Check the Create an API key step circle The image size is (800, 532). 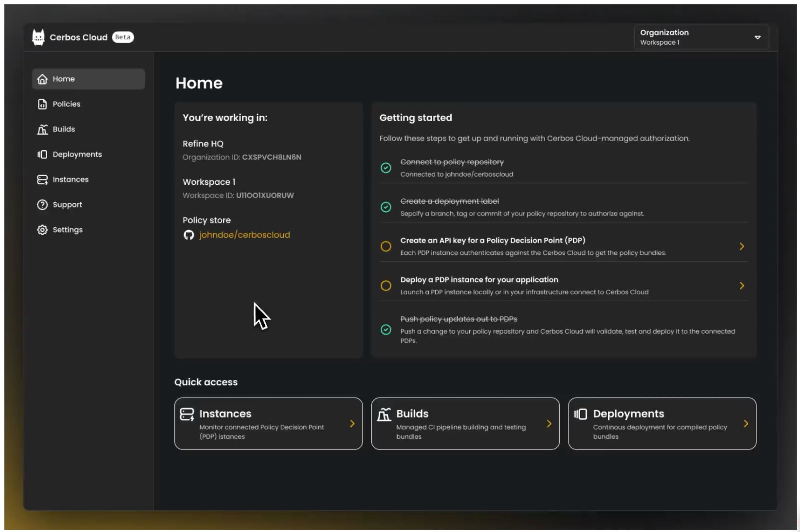[x=386, y=247]
